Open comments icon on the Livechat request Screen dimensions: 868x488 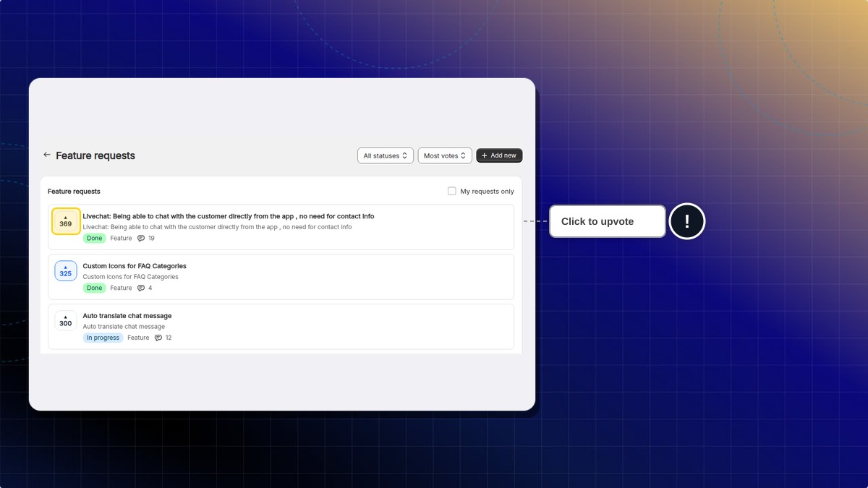click(x=141, y=239)
